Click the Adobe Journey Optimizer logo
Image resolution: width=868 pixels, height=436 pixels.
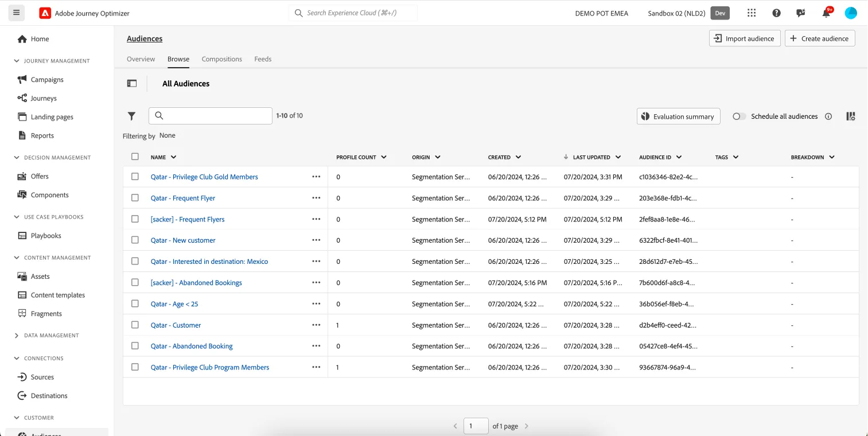(45, 13)
